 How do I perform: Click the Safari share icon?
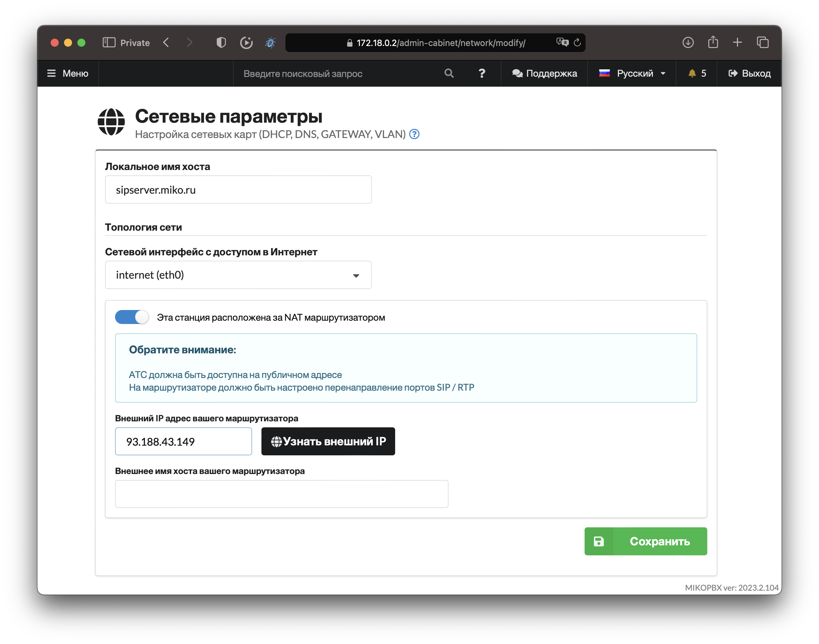pyautogui.click(x=713, y=42)
